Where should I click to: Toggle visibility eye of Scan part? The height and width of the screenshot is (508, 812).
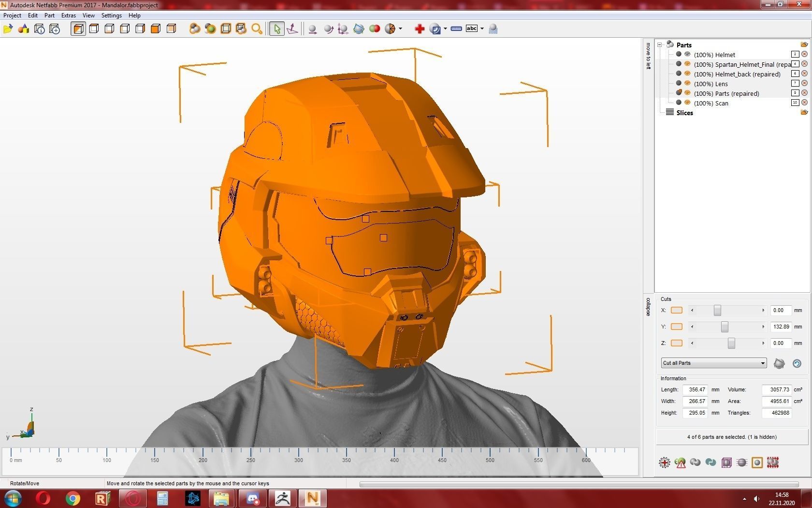pyautogui.click(x=687, y=103)
